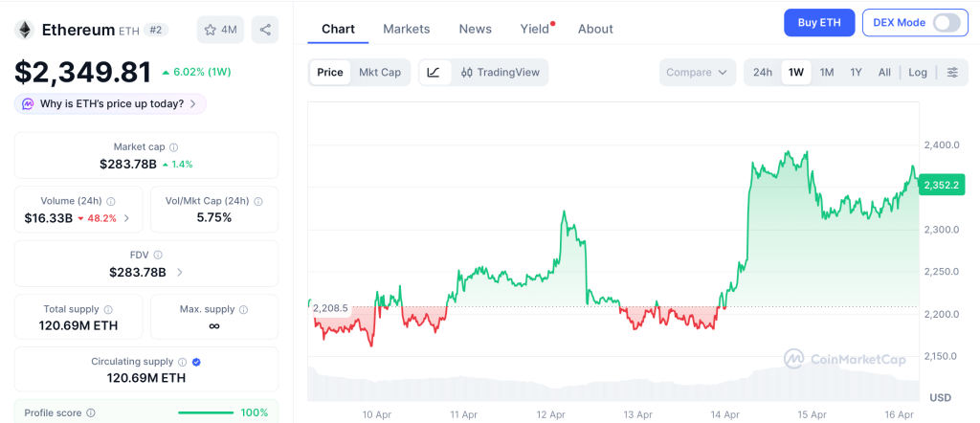Screen dimensions: 980x423
Task: Click the Buy ETH button
Action: coord(818,23)
